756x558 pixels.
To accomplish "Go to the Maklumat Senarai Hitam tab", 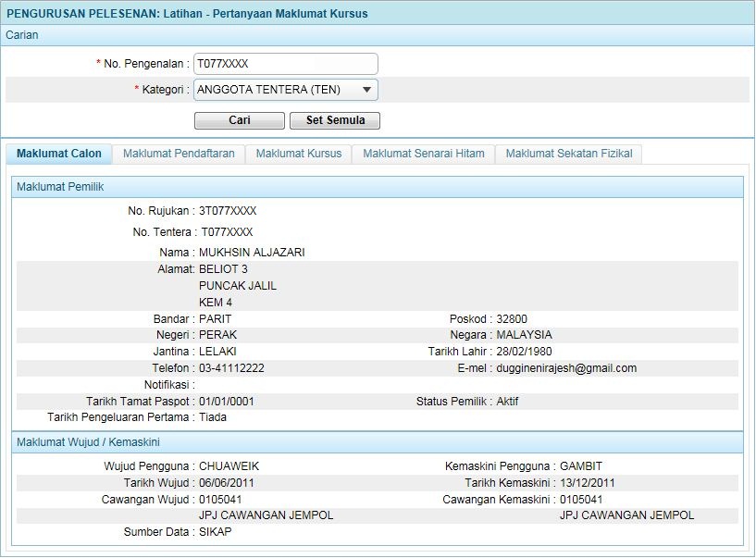I will (x=423, y=154).
